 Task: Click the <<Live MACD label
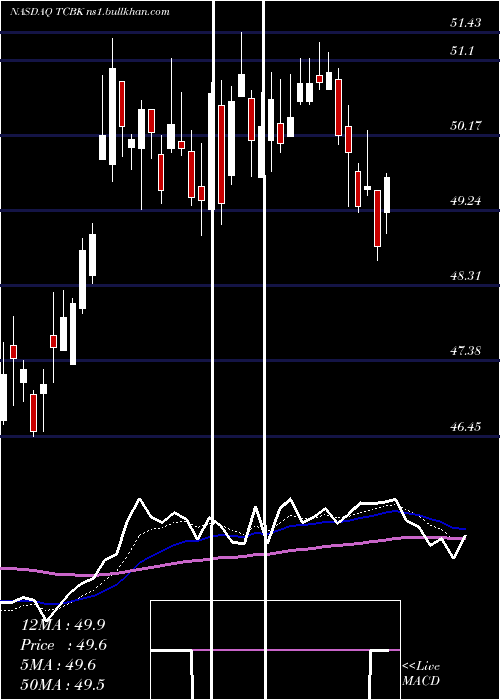point(421,673)
